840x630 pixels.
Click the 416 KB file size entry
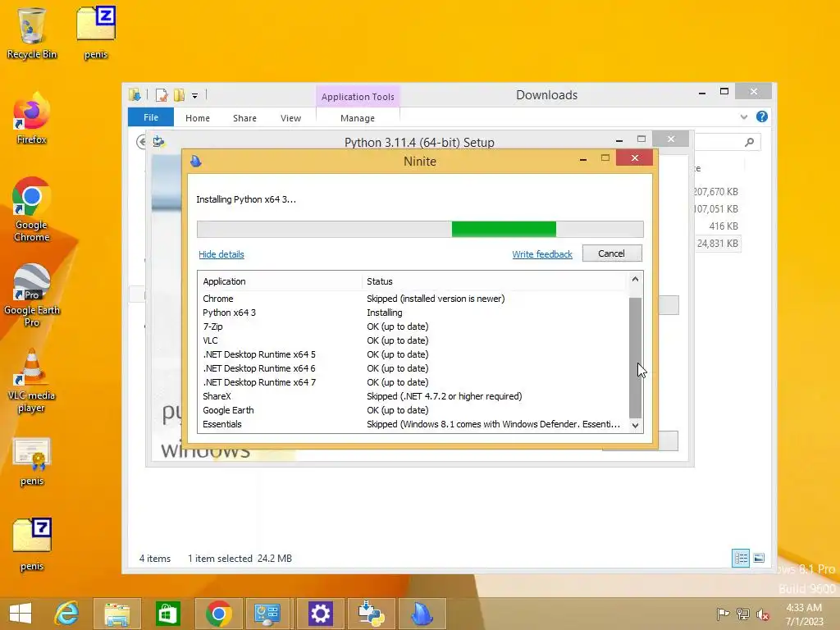click(724, 226)
